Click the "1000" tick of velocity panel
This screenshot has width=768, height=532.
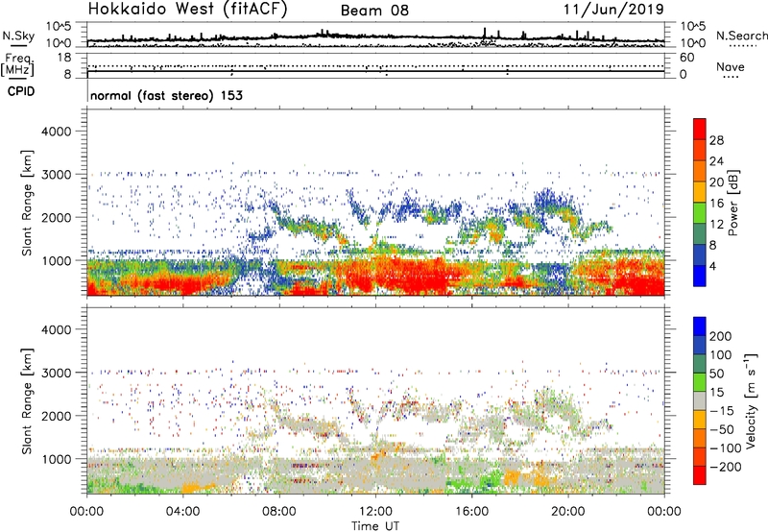(x=57, y=459)
